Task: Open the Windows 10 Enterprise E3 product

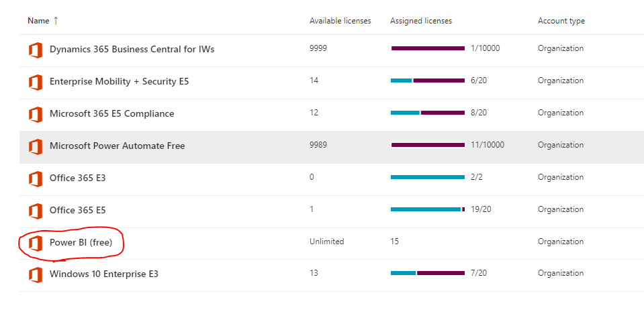Action: [104, 274]
